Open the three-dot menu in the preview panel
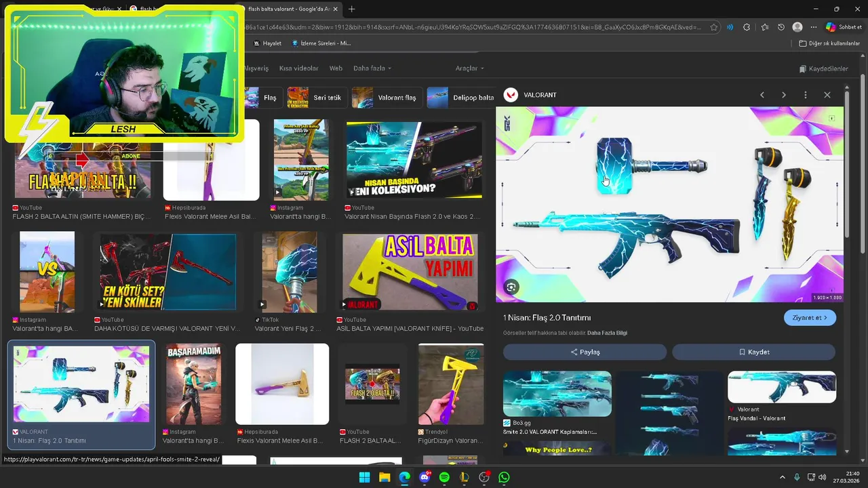The width and height of the screenshot is (868, 488). pos(805,95)
